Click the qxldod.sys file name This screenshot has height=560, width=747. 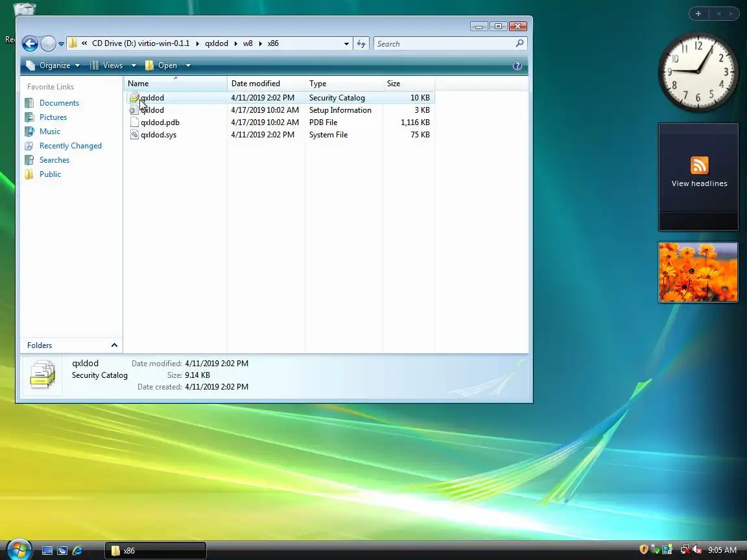(x=159, y=135)
